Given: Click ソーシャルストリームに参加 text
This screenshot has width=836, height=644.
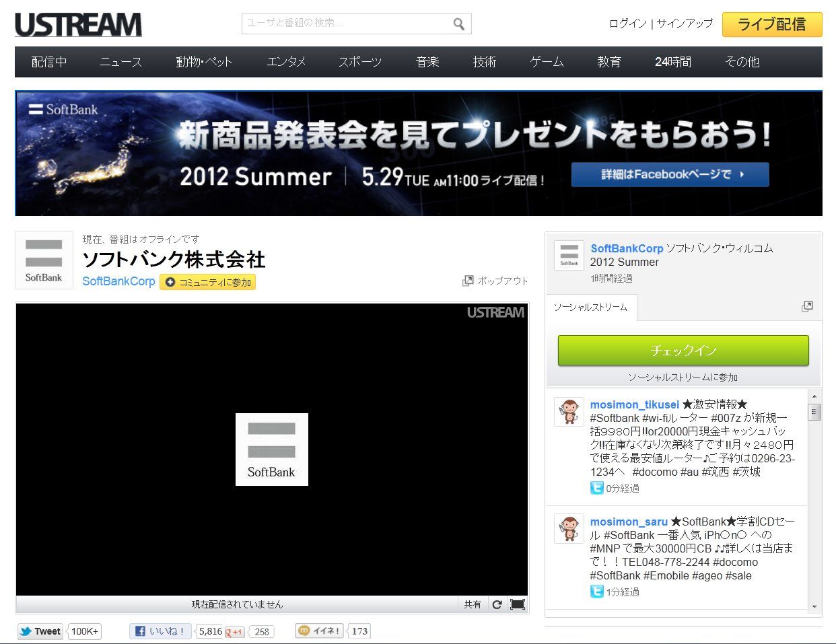Looking at the screenshot, I should click(683, 378).
